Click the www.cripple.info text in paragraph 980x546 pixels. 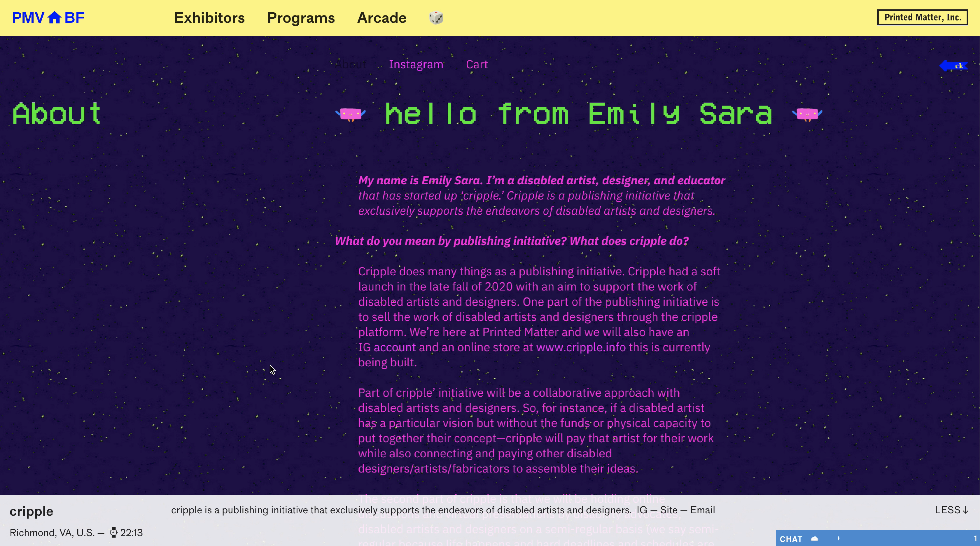pyautogui.click(x=581, y=347)
